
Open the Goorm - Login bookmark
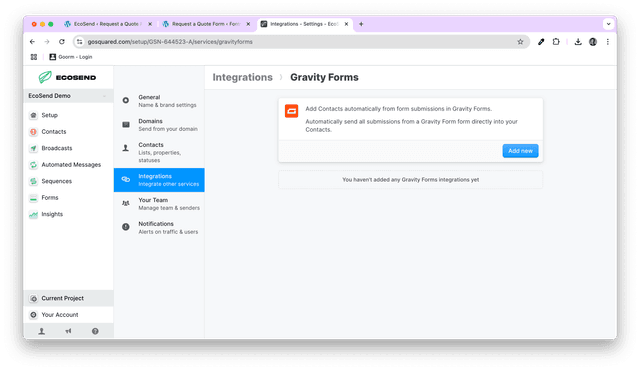coord(71,57)
